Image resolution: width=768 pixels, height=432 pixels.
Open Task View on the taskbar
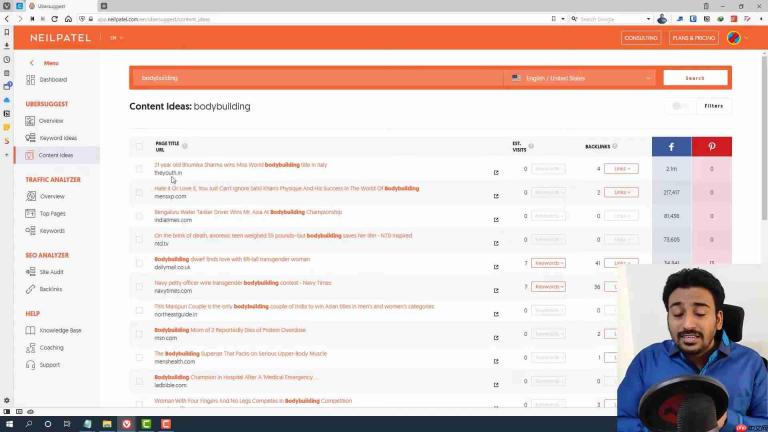(x=67, y=424)
